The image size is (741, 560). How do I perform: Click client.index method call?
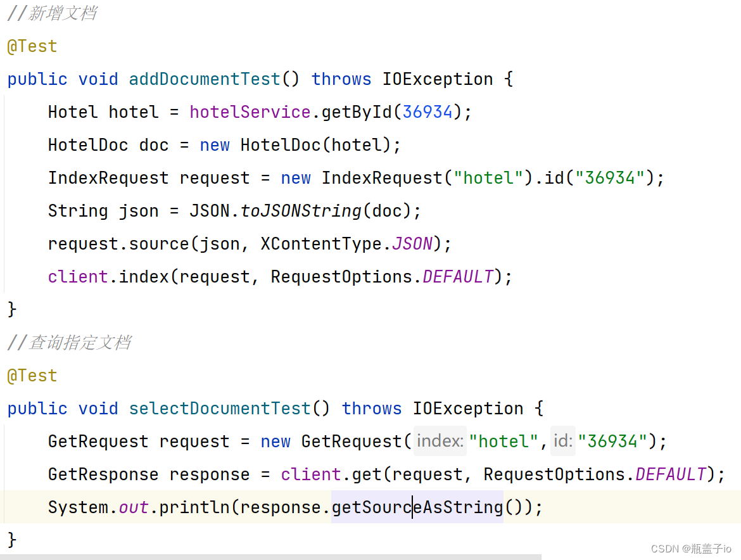108,277
